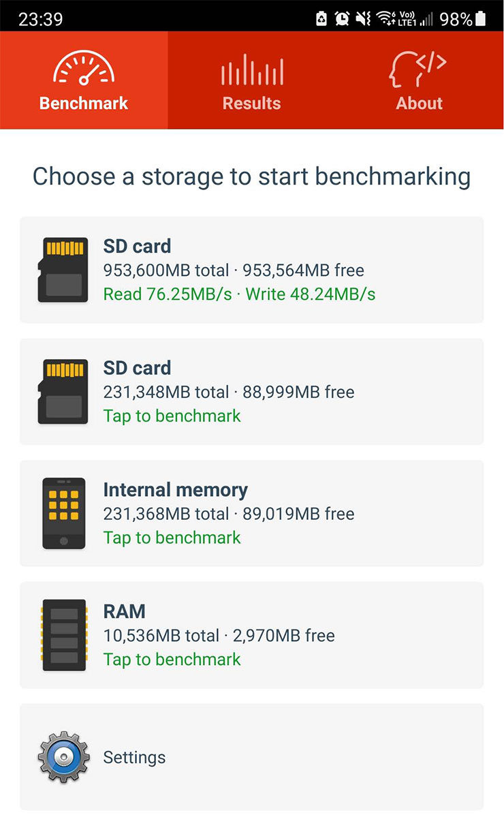
Task: Tap the Internal memory phone icon
Action: click(64, 513)
